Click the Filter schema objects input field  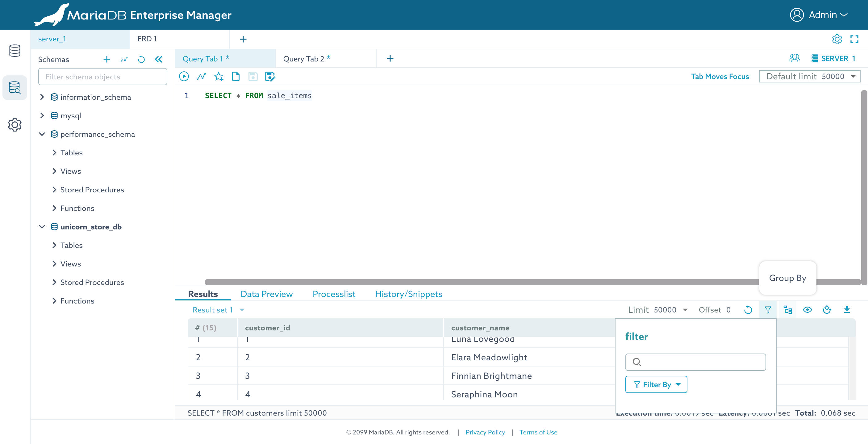(102, 77)
